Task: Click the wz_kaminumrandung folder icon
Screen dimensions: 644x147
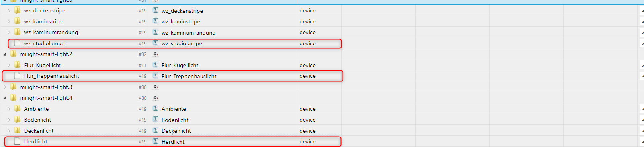Action: (x=17, y=32)
